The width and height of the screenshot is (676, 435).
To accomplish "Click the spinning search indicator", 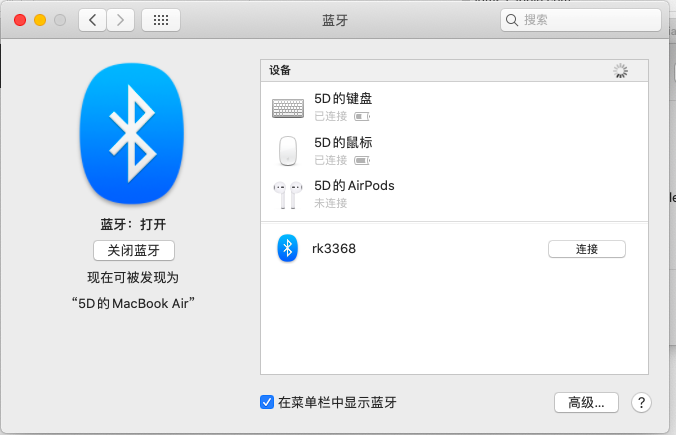I will tap(620, 71).
